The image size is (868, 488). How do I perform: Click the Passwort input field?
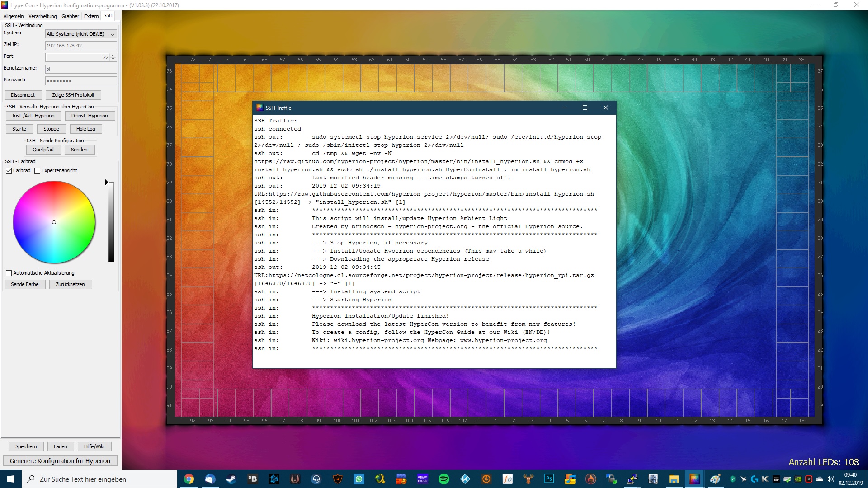(x=81, y=81)
